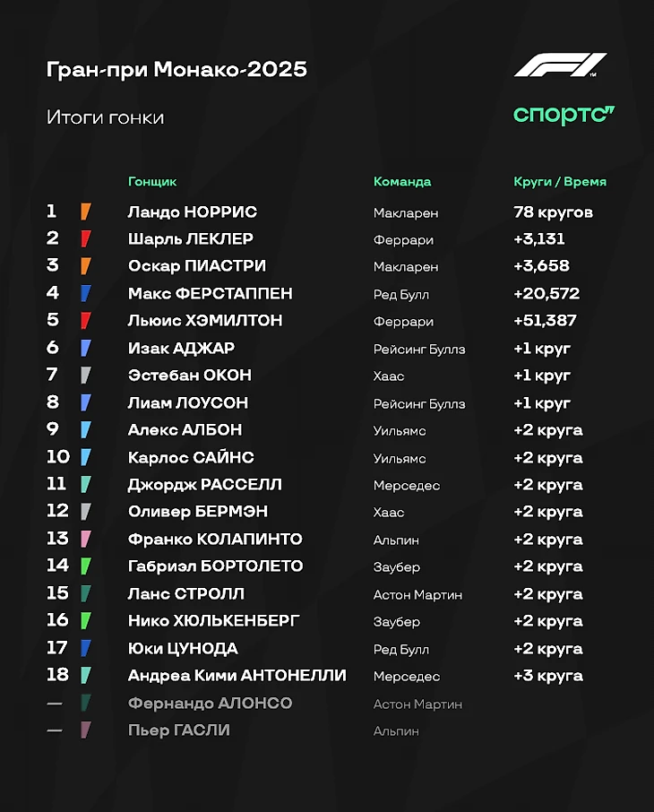This screenshot has width=654, height=812.
Task: Click the Спортс logo
Action: coord(564,115)
